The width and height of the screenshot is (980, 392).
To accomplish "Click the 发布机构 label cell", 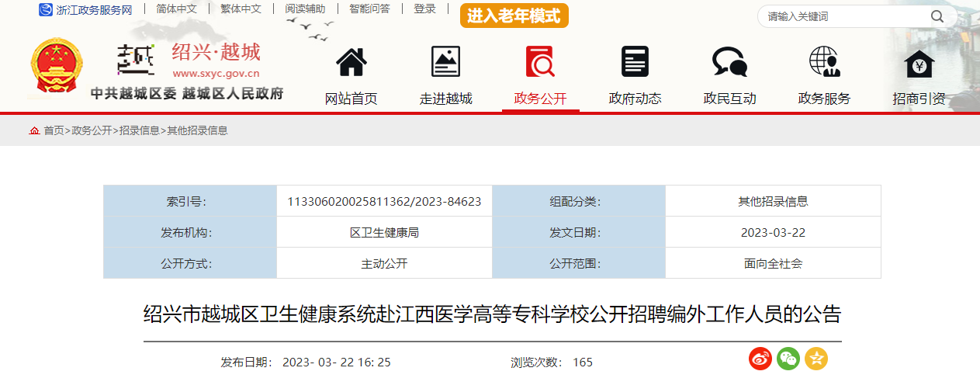I will (190, 232).
